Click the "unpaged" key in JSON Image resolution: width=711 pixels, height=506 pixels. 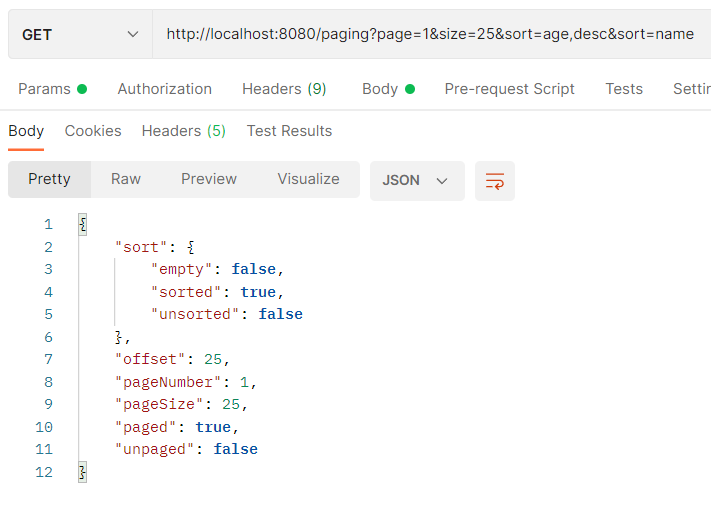pyautogui.click(x=154, y=449)
